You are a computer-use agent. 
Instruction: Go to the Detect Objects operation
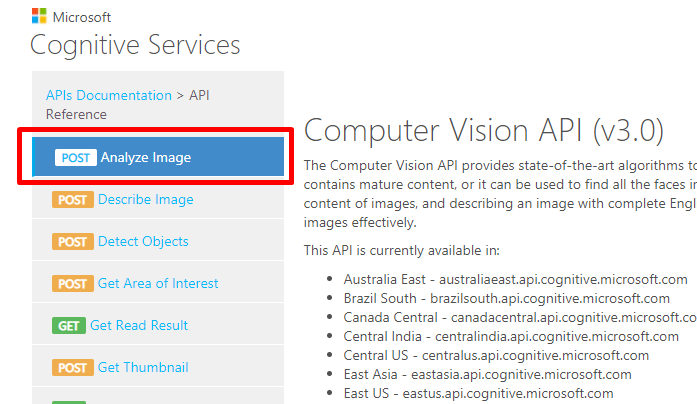tap(143, 242)
